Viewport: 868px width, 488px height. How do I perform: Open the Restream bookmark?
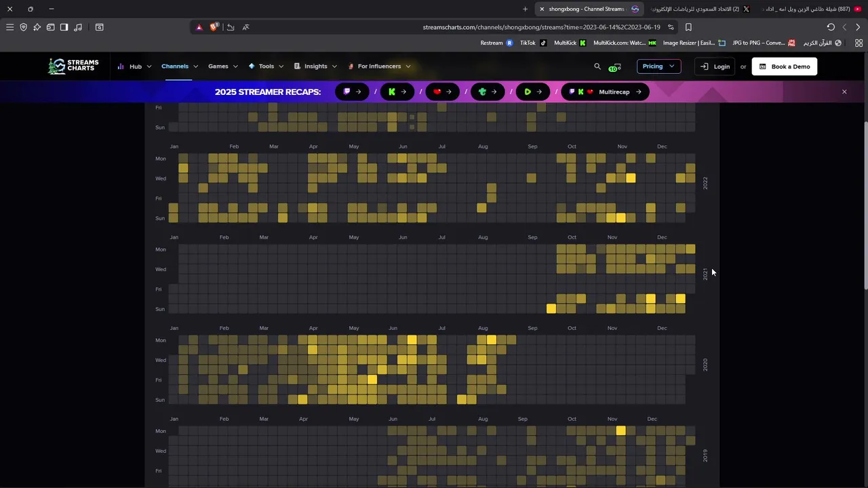(496, 43)
